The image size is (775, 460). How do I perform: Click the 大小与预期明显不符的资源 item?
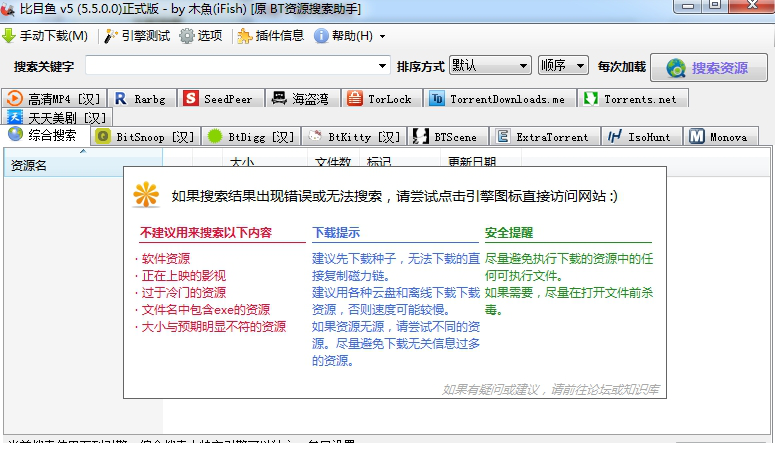[x=214, y=327]
